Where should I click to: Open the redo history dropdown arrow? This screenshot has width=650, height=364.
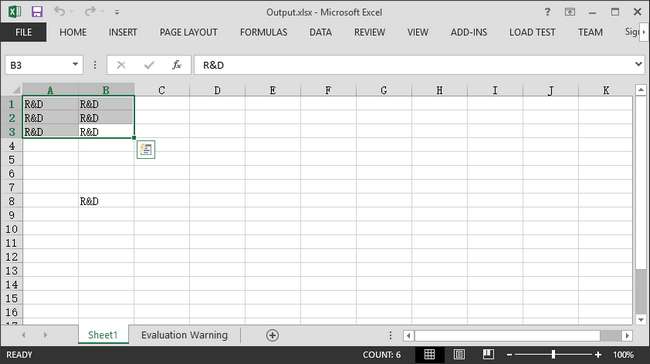(102, 12)
